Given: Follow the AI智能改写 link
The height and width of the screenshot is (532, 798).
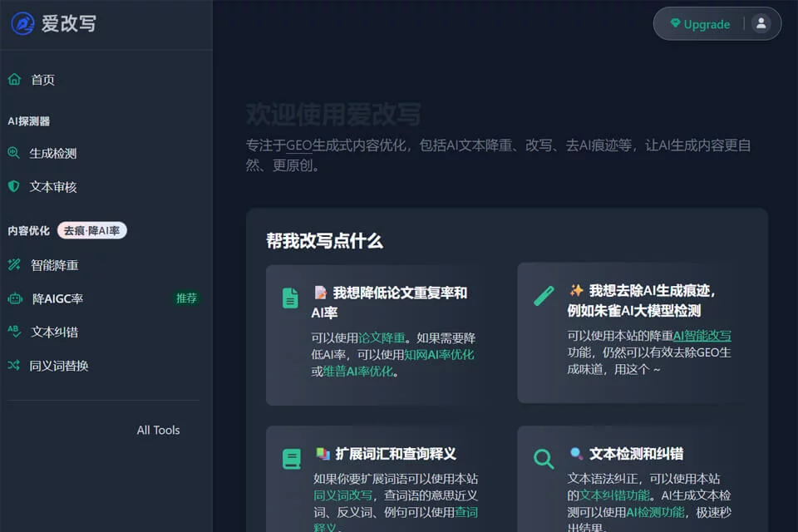Looking at the screenshot, I should tap(702, 336).
